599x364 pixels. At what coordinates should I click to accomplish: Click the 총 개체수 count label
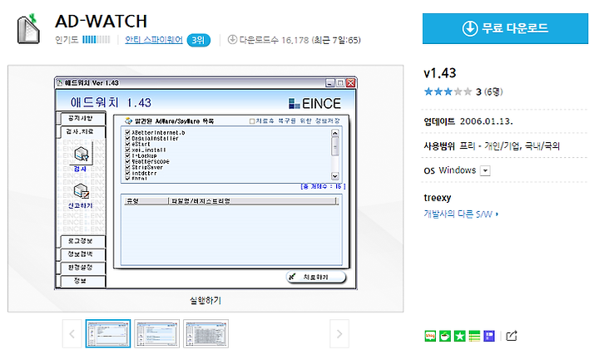coord(323,186)
